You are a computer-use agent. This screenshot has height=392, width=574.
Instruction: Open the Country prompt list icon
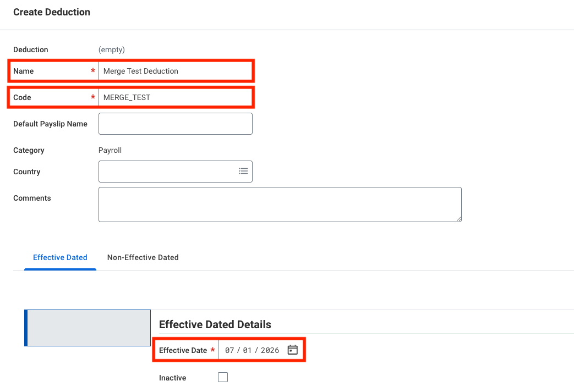click(243, 171)
